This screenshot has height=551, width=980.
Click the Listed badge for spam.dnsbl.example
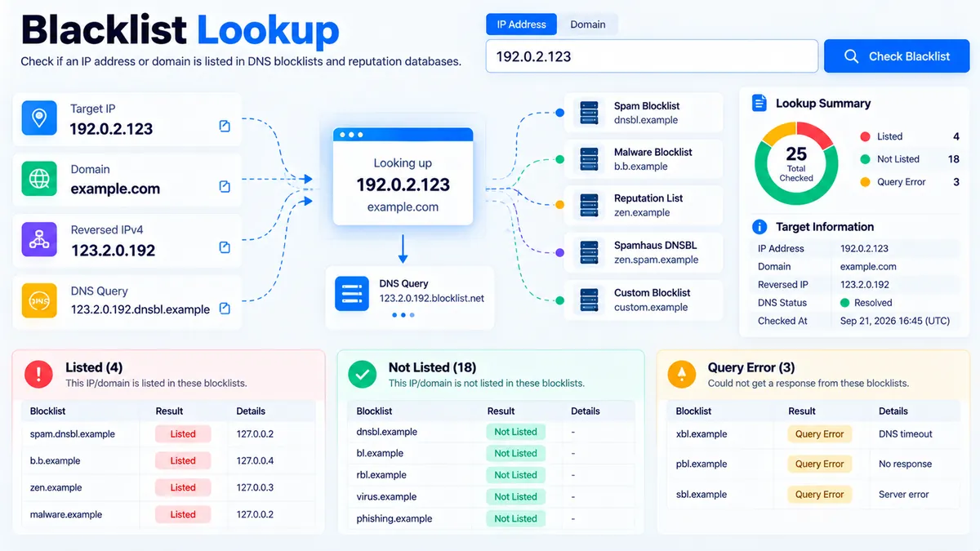183,434
